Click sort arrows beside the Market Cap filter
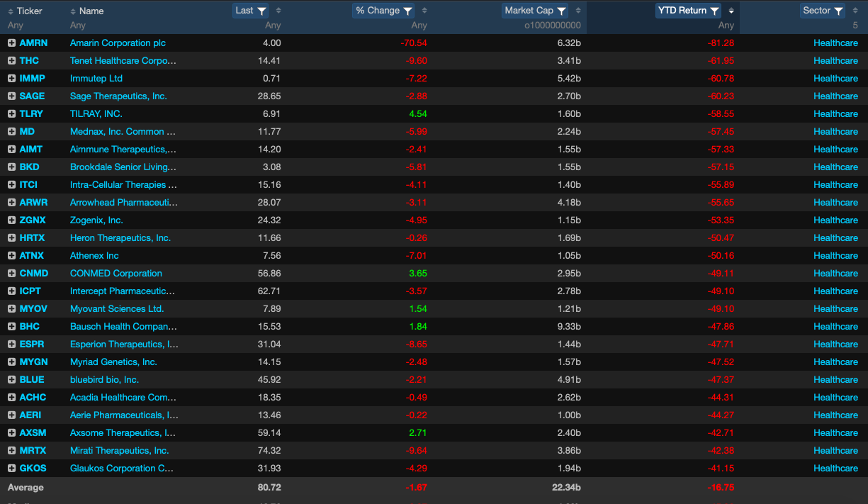Screen dimensions: 868x504 tap(578, 11)
